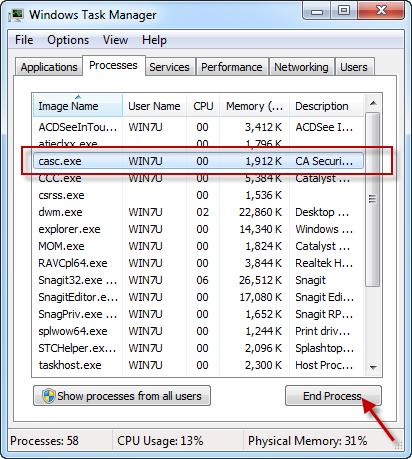Switch to the Services tab

169,67
